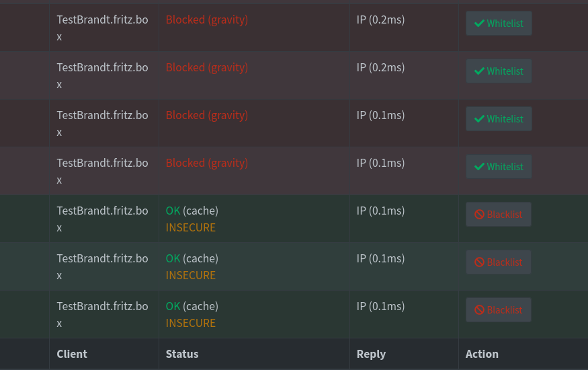The image size is (588, 370).
Task: Click the checkmark icon in the fourth Whitelist button
Action: (479, 167)
